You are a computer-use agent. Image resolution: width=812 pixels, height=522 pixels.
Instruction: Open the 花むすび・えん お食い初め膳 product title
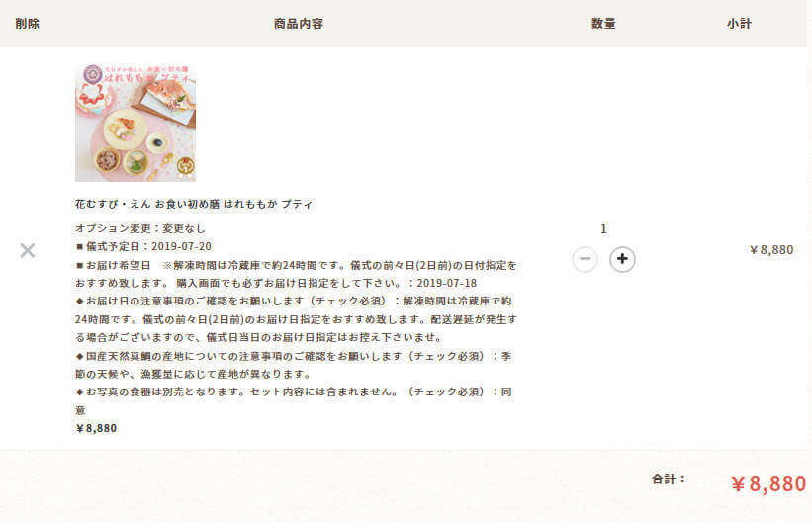click(x=193, y=204)
